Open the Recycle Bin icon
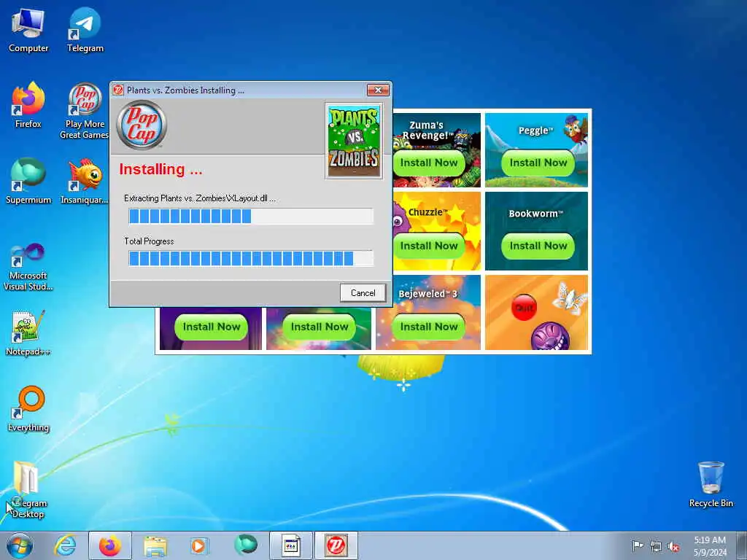The height and width of the screenshot is (560, 747). [x=711, y=484]
